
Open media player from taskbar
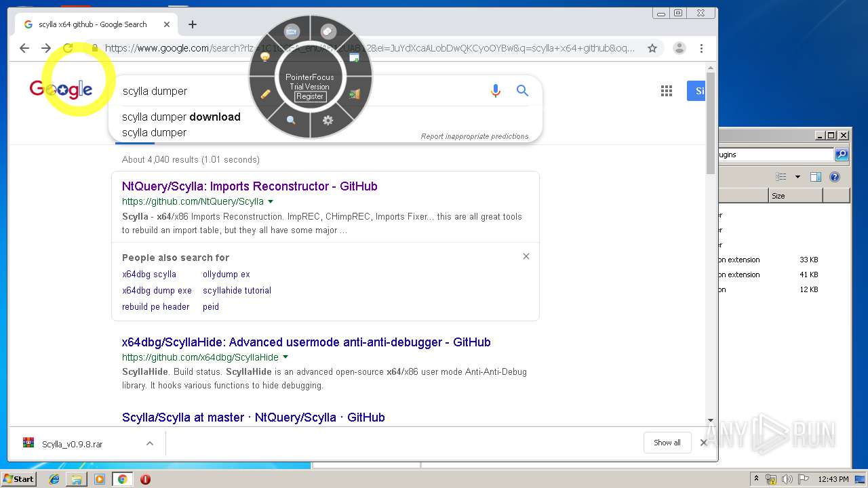100,479
